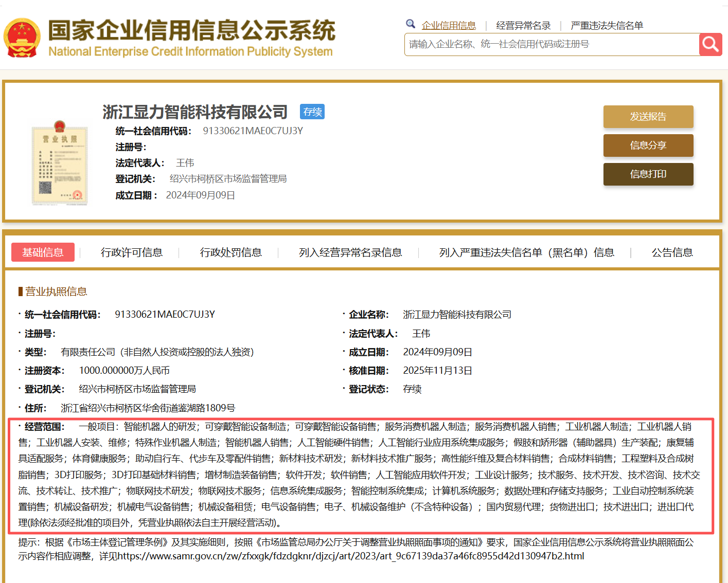Click the 国家企业信用信息公示系统 site title
728x583 pixels.
coord(191,30)
